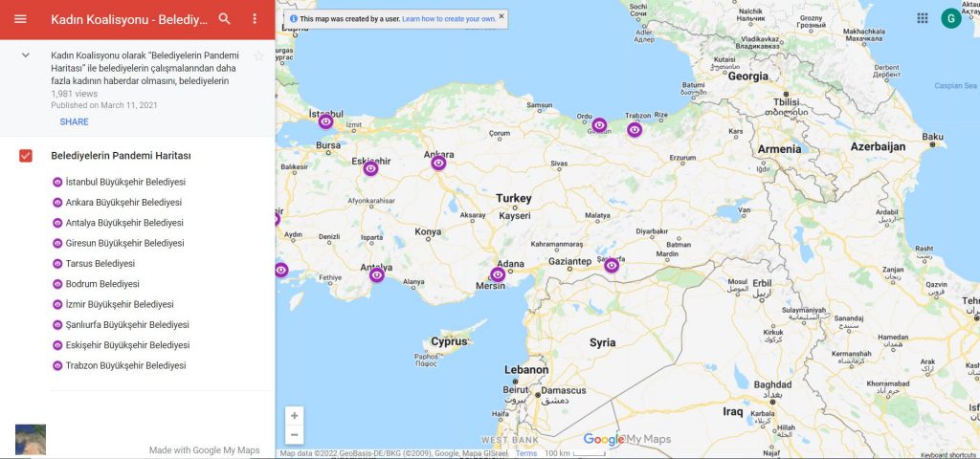The image size is (980, 459).
Task: Click the Damascus city label
Action: [x=564, y=390]
